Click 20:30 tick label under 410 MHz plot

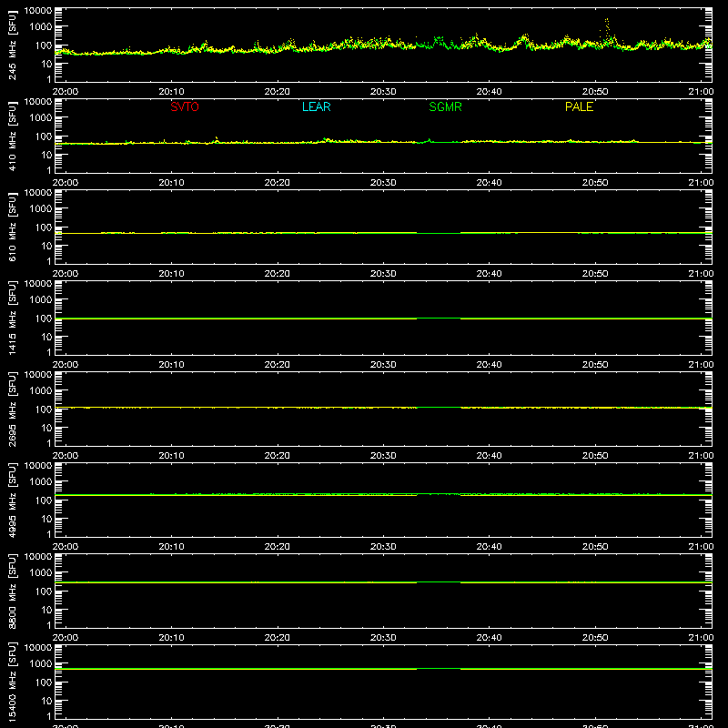(383, 183)
